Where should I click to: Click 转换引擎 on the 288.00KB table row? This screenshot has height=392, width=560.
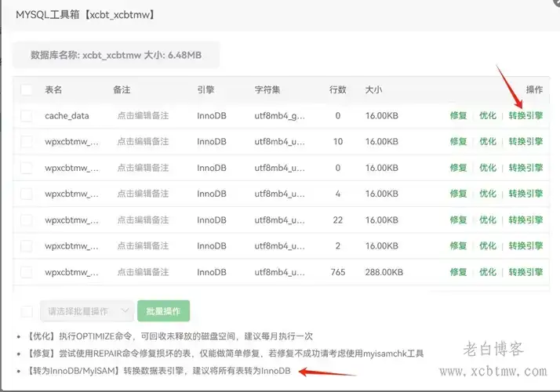click(525, 272)
